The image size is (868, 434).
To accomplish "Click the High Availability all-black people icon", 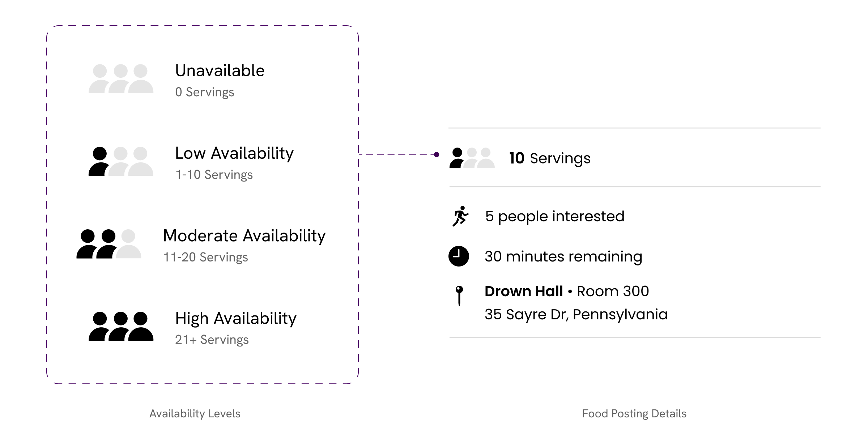I will [x=121, y=326].
